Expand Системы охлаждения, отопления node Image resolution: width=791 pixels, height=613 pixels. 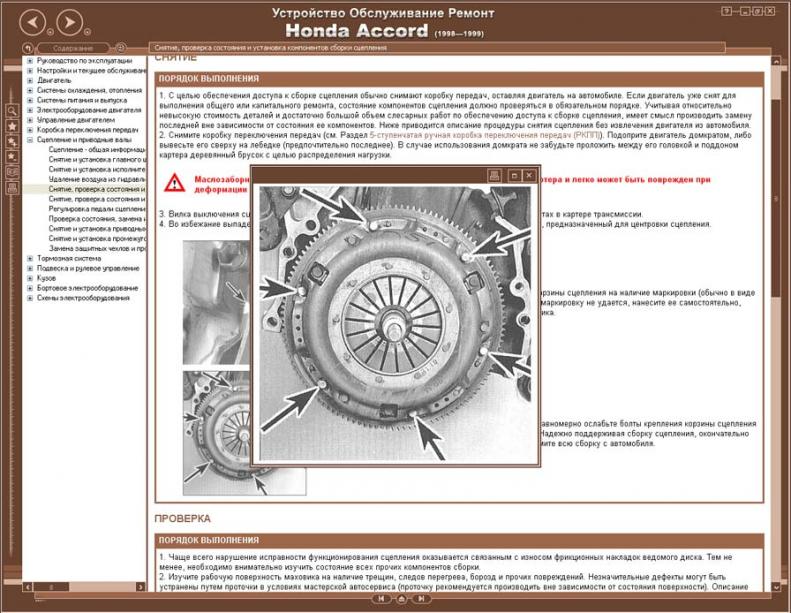tap(30, 90)
